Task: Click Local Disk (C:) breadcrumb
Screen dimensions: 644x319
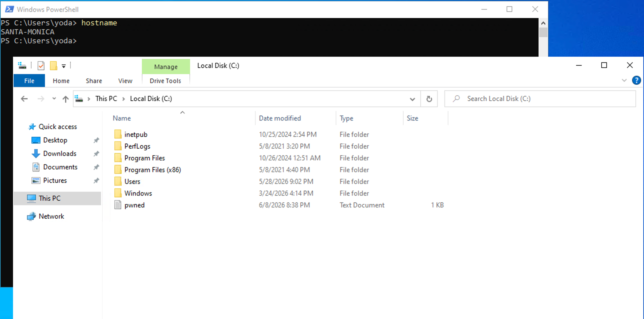Action: [x=151, y=99]
